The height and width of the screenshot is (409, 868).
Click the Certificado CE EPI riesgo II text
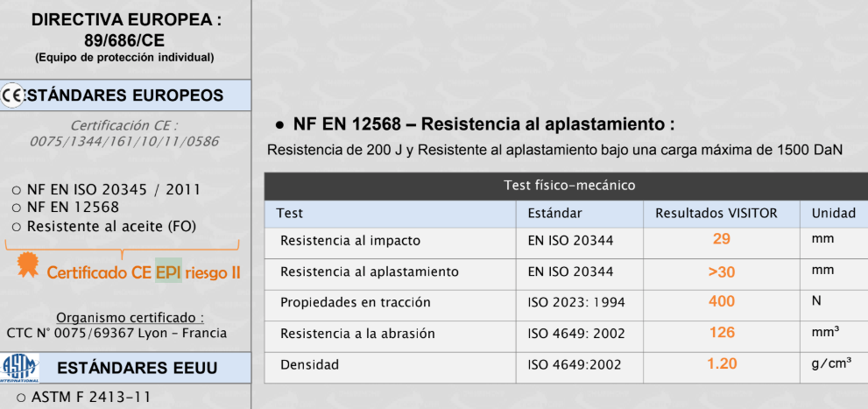pos(144,271)
